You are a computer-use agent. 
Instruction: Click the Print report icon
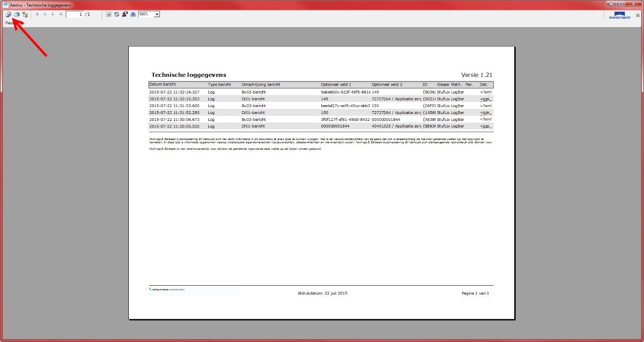16,14
